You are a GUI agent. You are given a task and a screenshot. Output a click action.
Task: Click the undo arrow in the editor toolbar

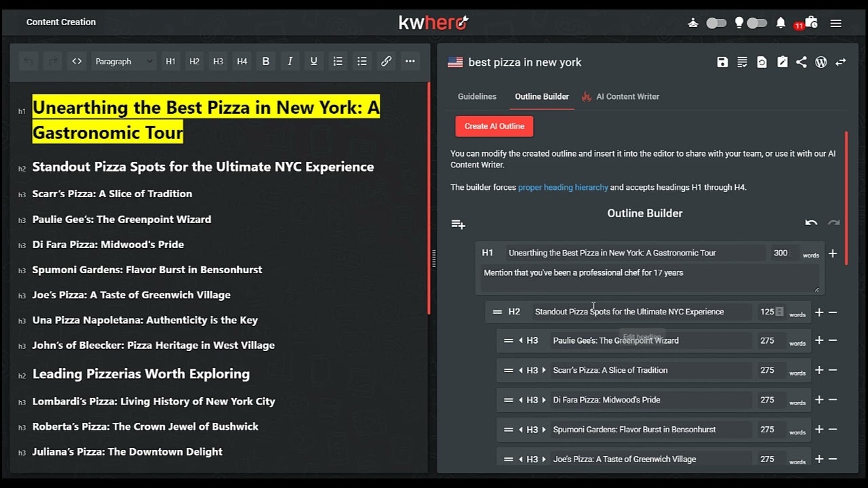pyautogui.click(x=28, y=61)
